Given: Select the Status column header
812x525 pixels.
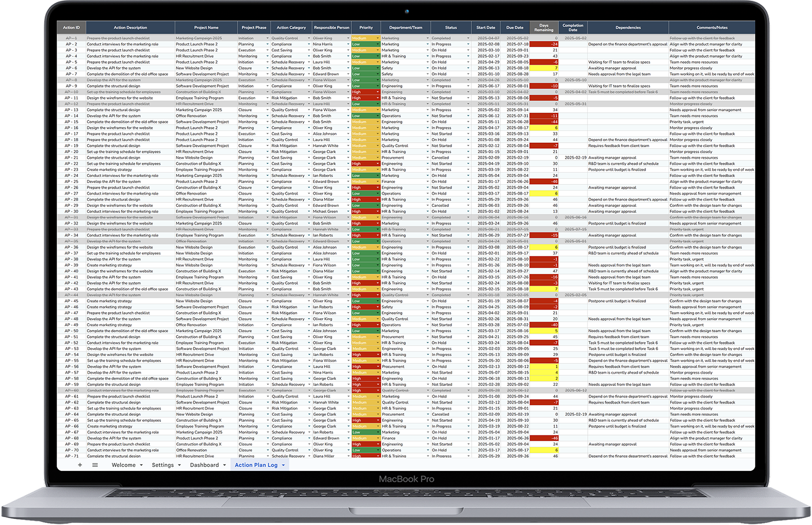Looking at the screenshot, I should [x=451, y=28].
